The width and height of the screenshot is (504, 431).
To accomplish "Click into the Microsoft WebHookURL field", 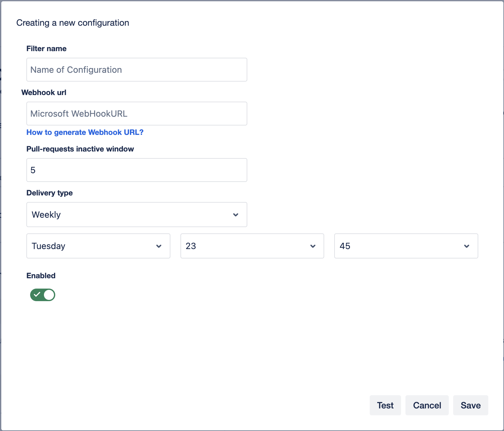I will (137, 114).
